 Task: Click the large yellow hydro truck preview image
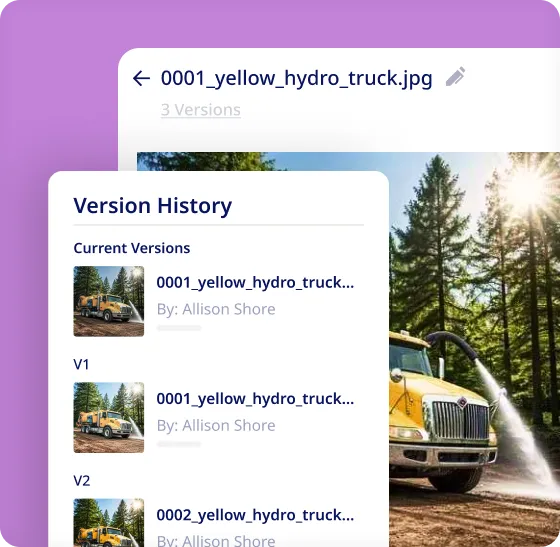[x=474, y=350]
